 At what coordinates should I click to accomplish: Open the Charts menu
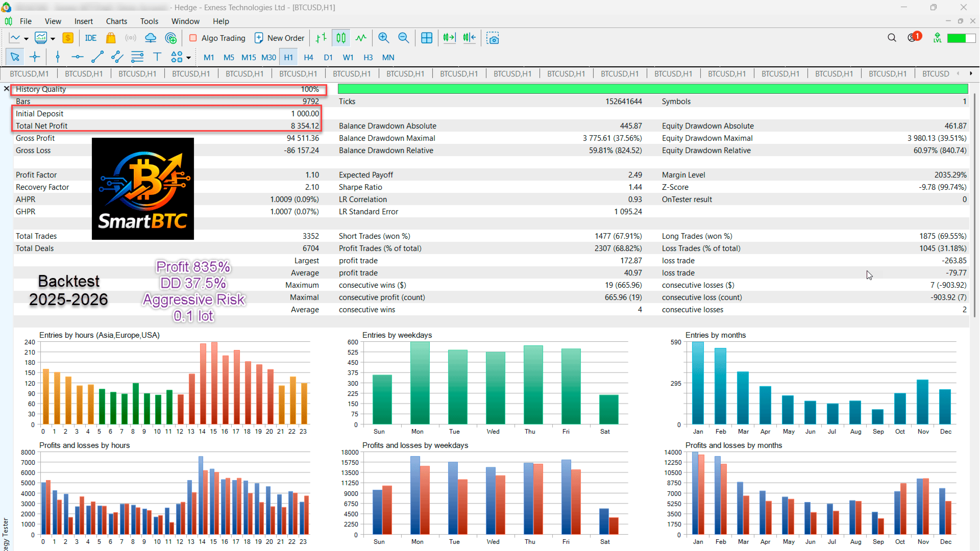[x=116, y=21]
